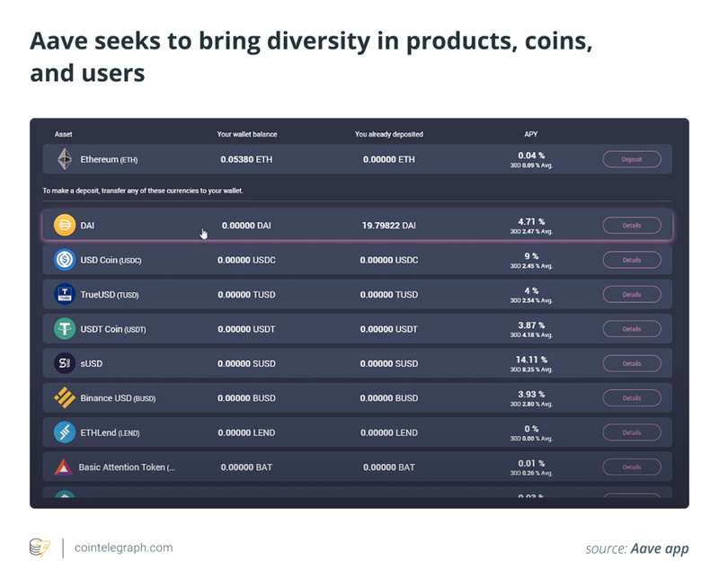This screenshot has width=719, height=588.
Task: Click the blue ETHLend icon
Action: tap(64, 432)
